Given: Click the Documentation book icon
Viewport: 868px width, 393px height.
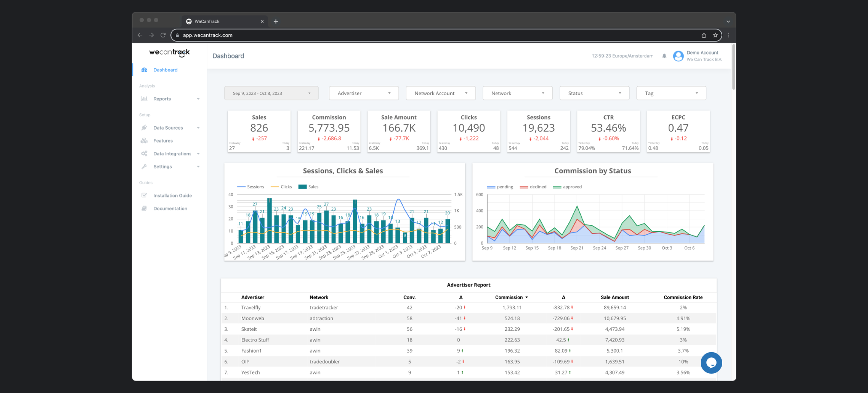Looking at the screenshot, I should click(144, 209).
